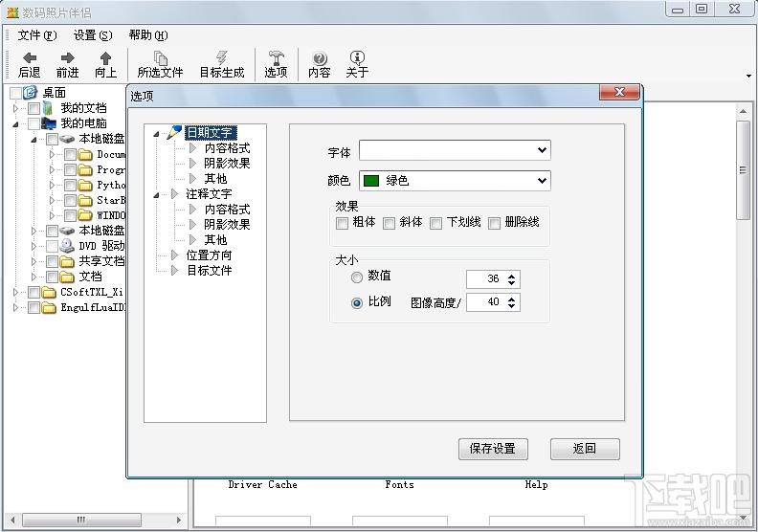Check the 桌面 checkbox in tree
This screenshot has width=758, height=532.
(15, 93)
